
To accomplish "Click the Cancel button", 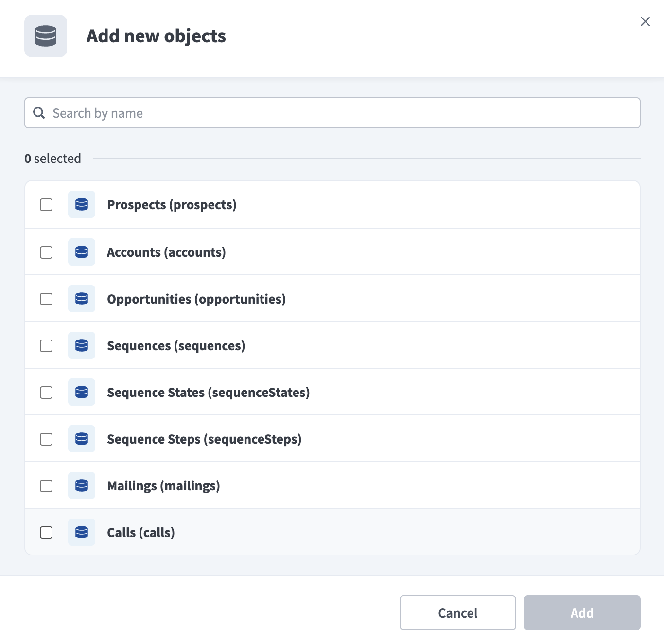I will (457, 613).
